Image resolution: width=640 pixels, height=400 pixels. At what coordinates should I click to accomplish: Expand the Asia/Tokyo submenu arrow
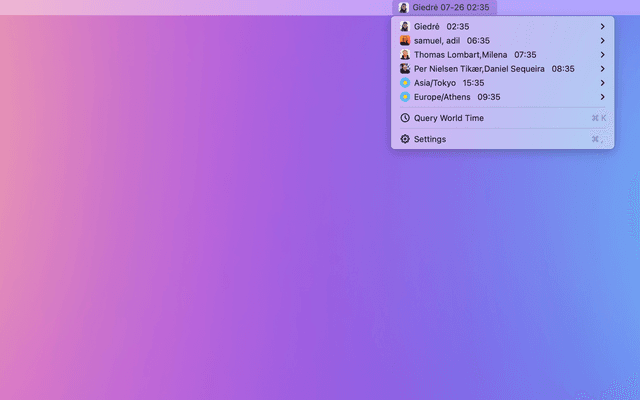coord(602,83)
